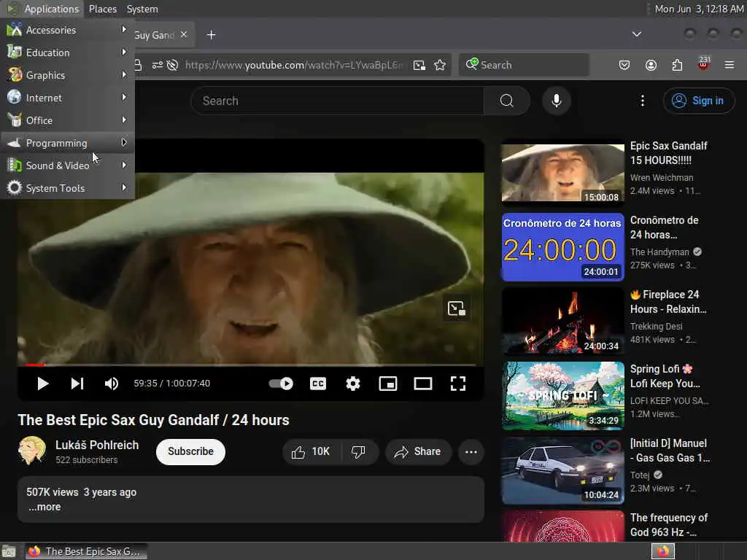Sign in to YouTube

tap(698, 101)
